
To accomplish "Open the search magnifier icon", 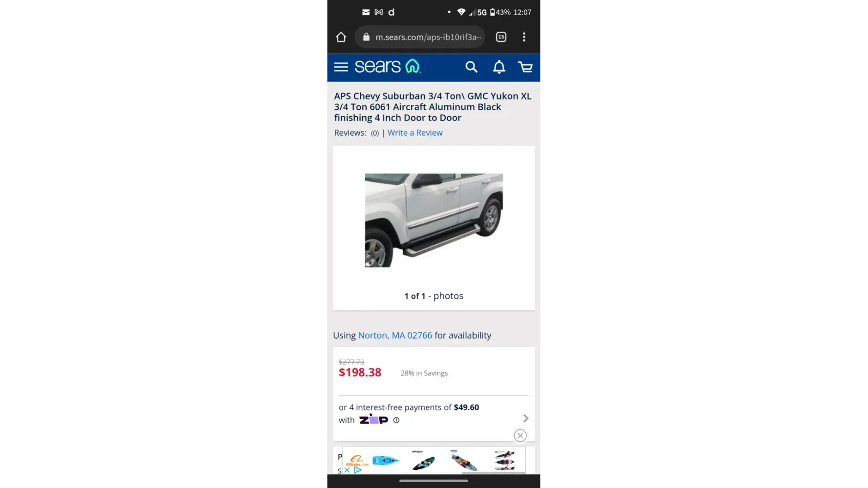I will click(x=471, y=67).
